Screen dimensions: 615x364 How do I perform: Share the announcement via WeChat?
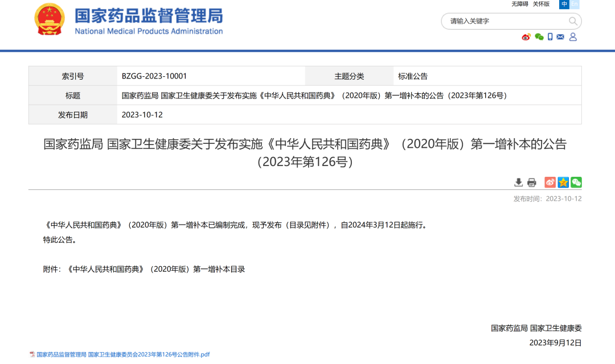(576, 183)
